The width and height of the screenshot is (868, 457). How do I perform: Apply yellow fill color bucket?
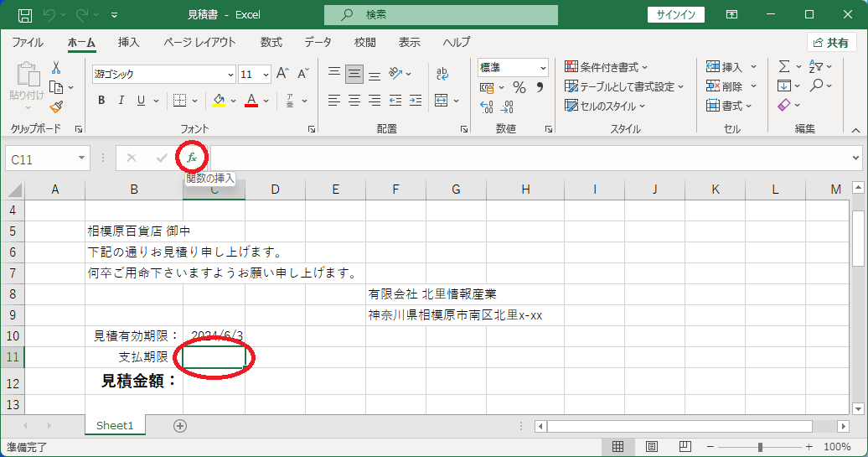220,101
